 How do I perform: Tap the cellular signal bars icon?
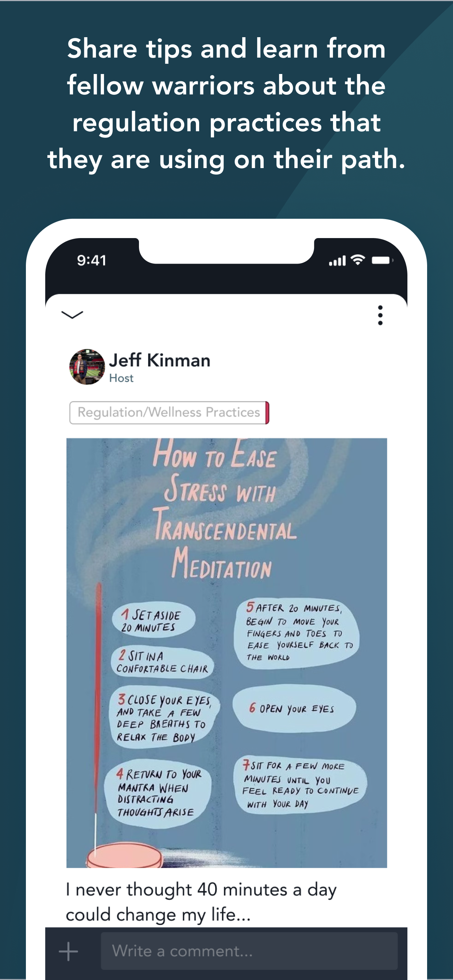point(337,261)
